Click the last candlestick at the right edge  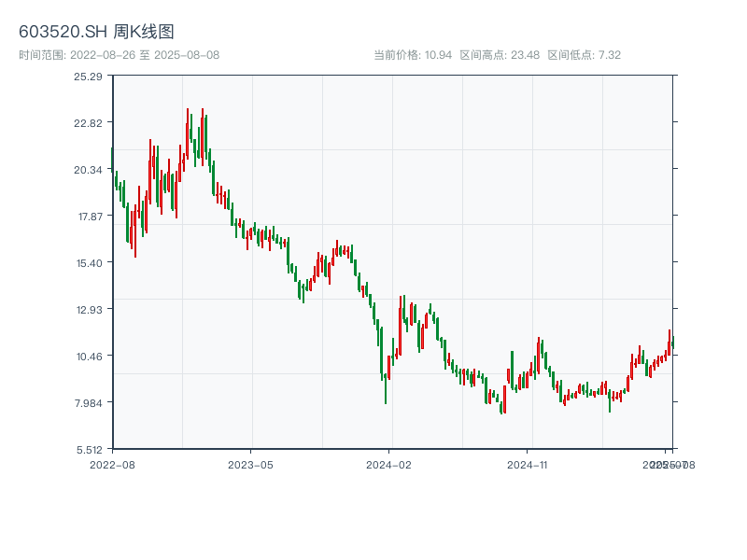click(x=672, y=343)
